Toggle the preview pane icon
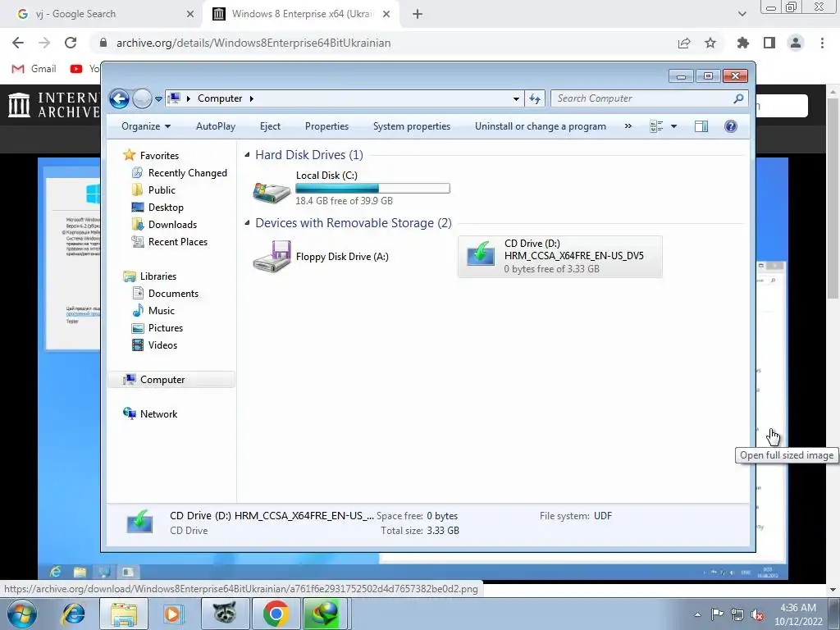This screenshot has width=840, height=630. point(701,126)
